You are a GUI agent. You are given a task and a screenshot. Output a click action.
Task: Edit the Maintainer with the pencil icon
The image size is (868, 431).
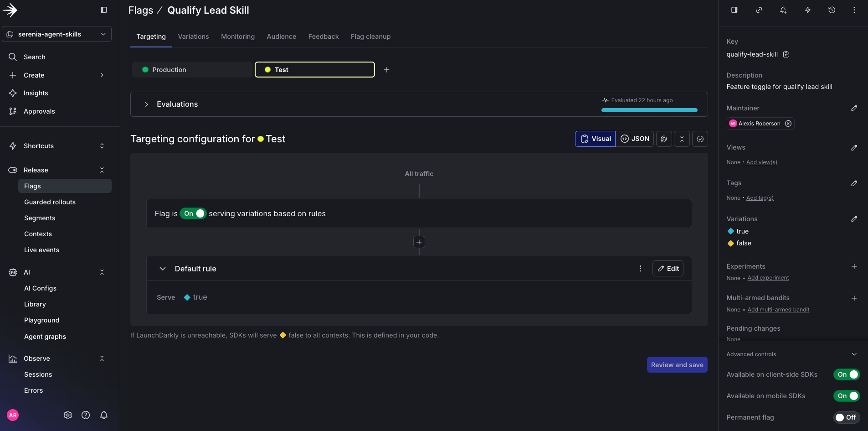(854, 108)
